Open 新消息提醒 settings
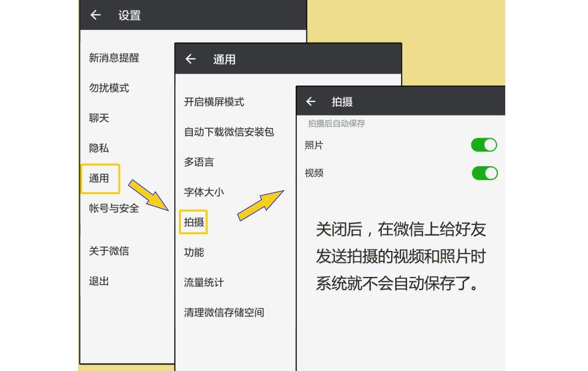The height and width of the screenshot is (371, 588). [x=114, y=57]
